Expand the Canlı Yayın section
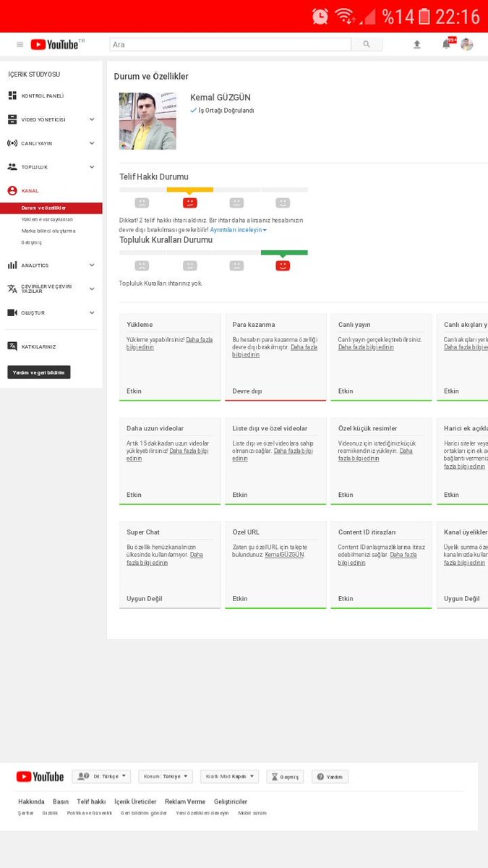 coord(92,143)
